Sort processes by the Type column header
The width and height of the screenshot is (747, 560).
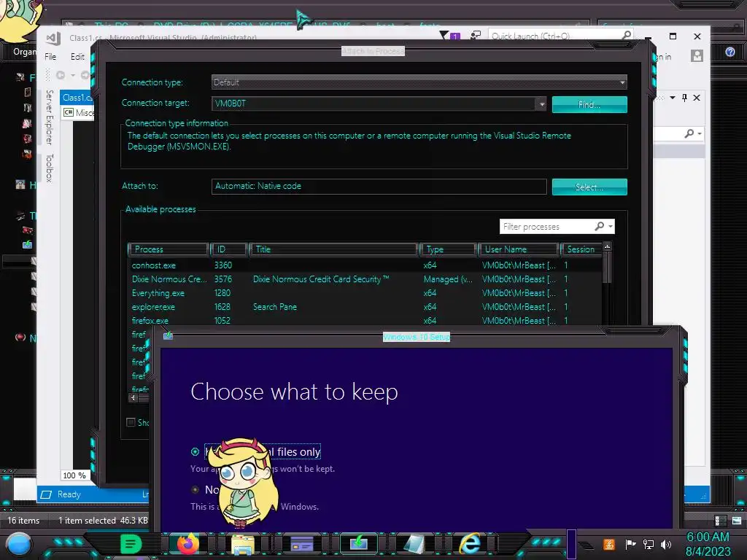[x=449, y=249]
